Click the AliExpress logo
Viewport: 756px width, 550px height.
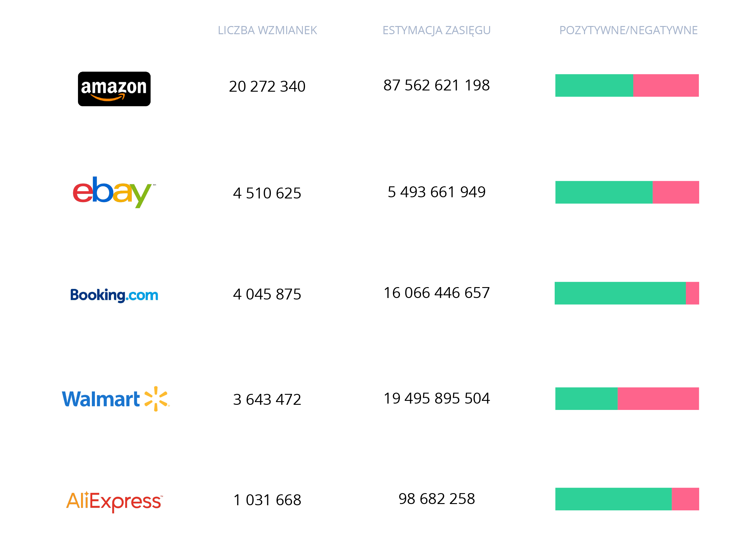click(x=114, y=501)
